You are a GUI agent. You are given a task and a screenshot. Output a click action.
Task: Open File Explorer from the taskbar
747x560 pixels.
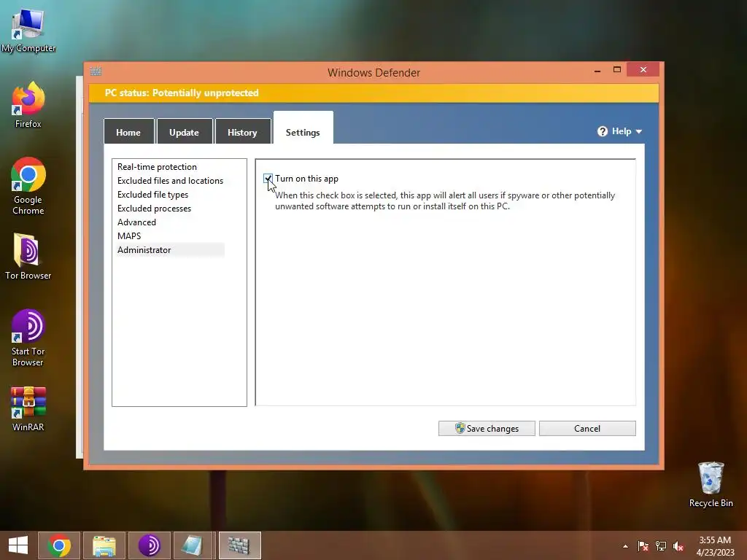[104, 545]
